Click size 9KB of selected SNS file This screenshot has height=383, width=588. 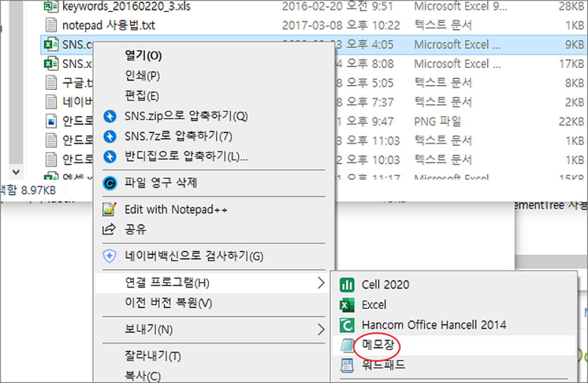574,45
